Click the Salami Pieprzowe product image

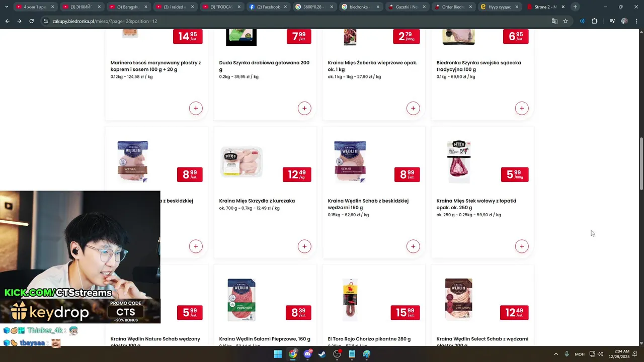coord(242,300)
